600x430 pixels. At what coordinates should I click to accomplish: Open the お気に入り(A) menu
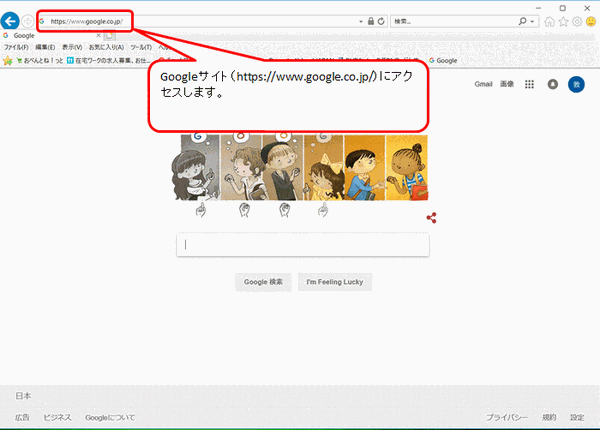(x=106, y=47)
